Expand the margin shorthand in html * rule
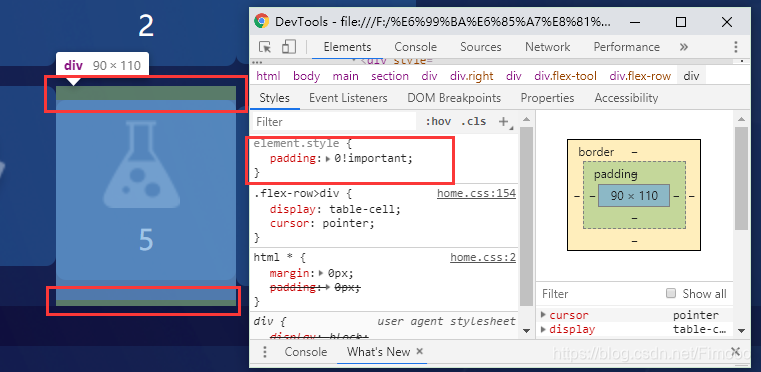Viewport: 761px width, 372px height. (321, 272)
